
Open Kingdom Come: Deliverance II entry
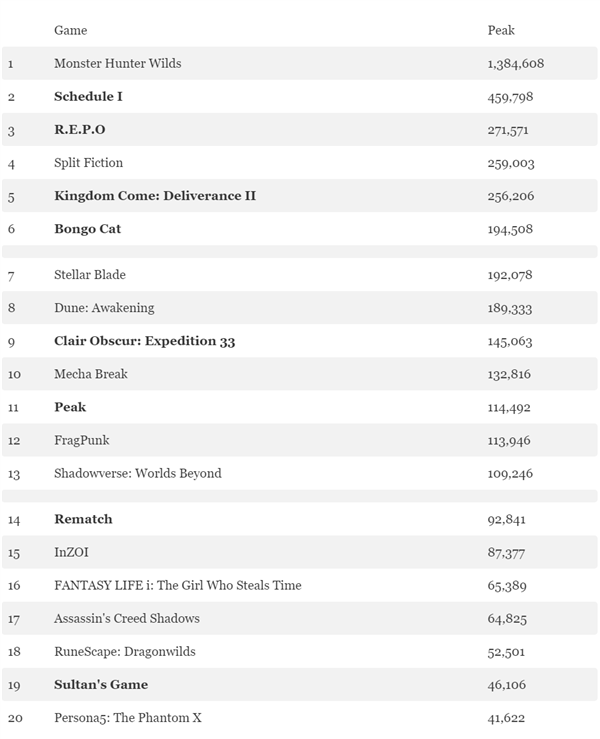click(x=154, y=195)
